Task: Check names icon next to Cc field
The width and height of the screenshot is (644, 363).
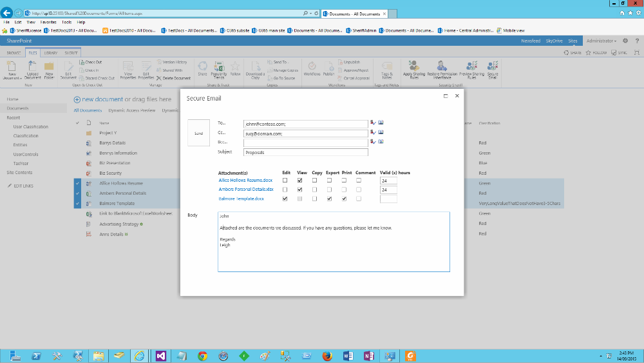Action: click(x=373, y=132)
